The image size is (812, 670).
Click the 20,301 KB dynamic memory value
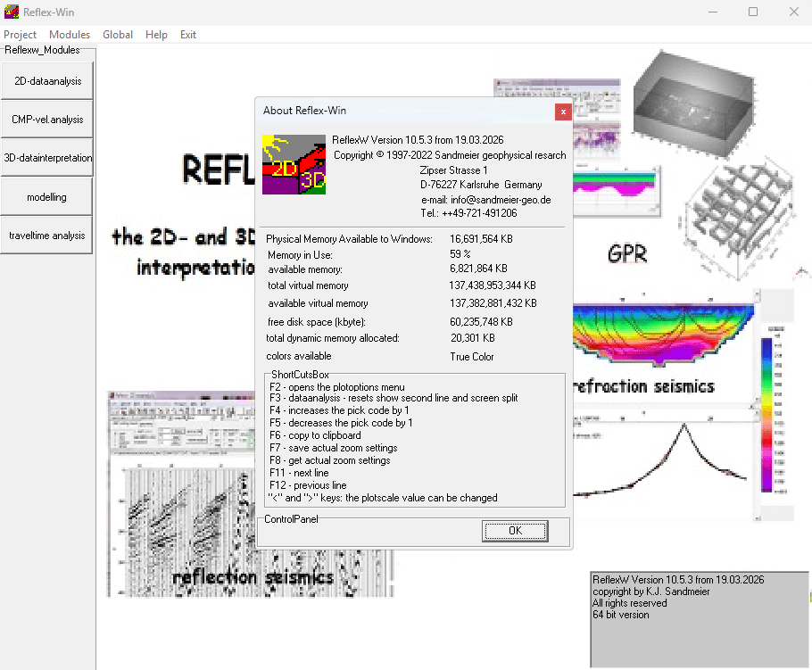pos(473,338)
